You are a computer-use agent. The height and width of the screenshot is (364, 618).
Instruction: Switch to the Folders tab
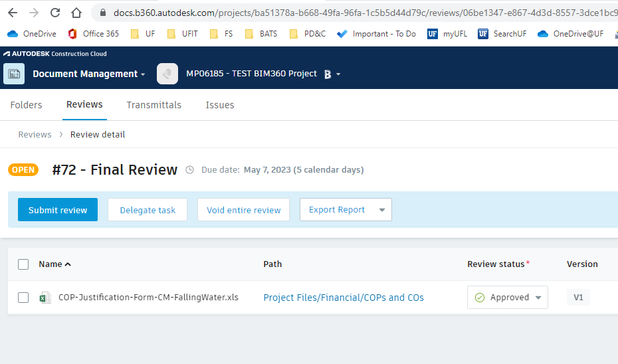[26, 105]
